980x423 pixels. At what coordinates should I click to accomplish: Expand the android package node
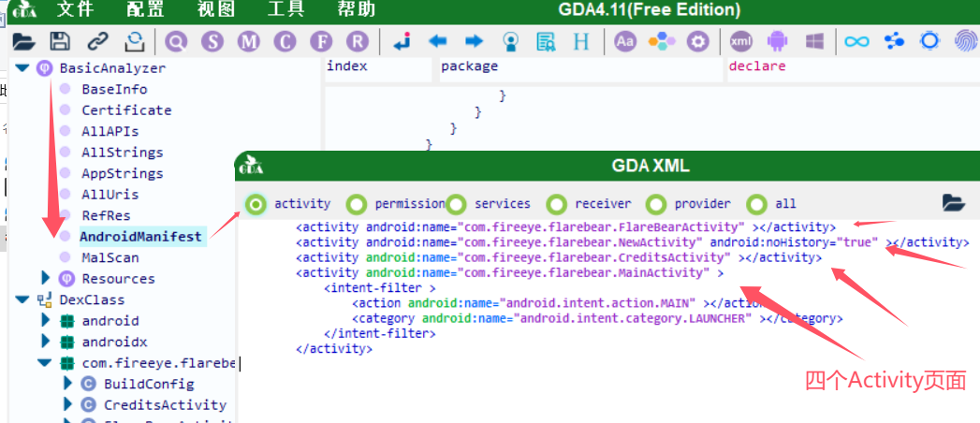45,320
